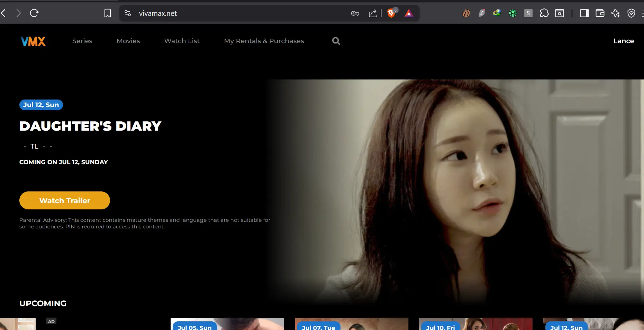This screenshot has width=644, height=330.
Task: Open site settings icon in address bar
Action: 128,13
